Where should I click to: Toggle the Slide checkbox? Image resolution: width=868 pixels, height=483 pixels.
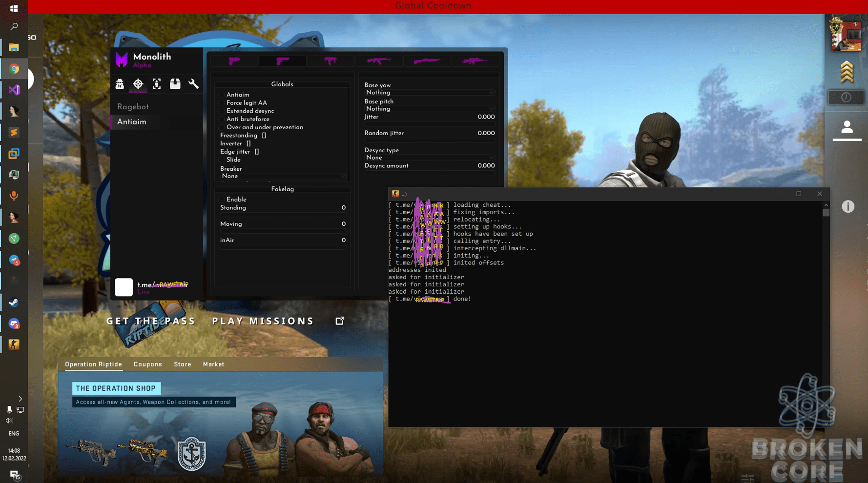222,160
